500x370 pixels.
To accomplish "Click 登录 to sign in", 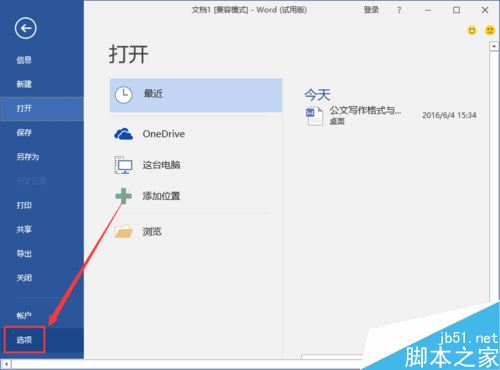I will coord(371,10).
